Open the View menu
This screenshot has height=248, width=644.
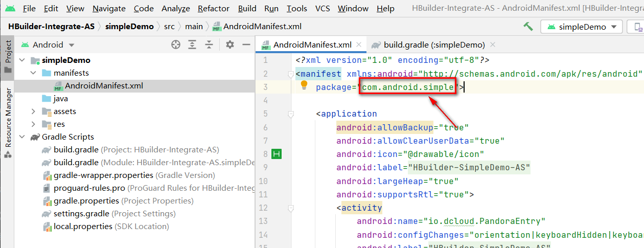pos(75,9)
